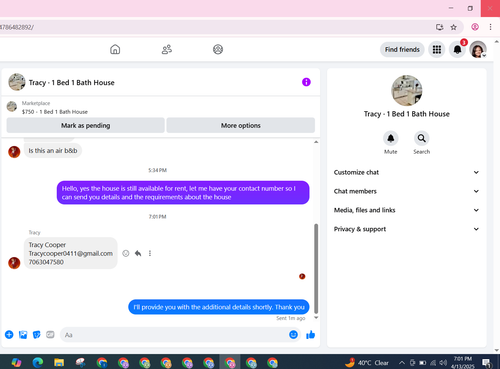Go to Facebook Home feed icon

(115, 49)
